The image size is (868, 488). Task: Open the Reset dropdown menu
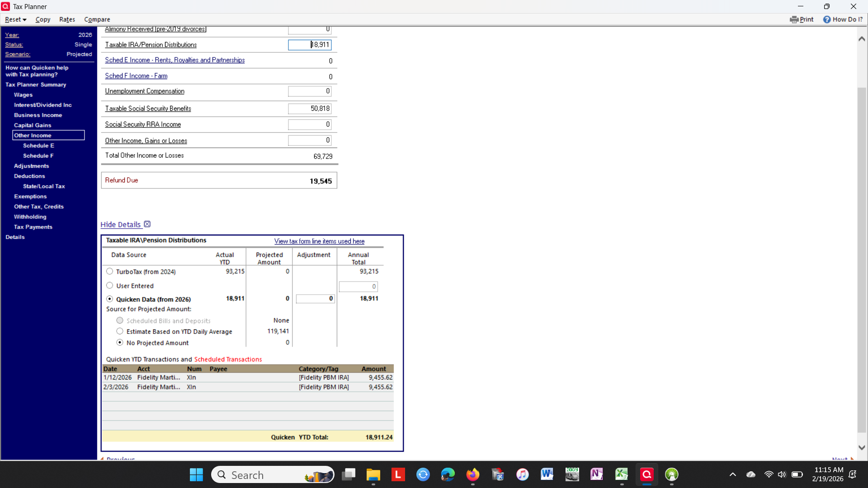[x=16, y=19]
